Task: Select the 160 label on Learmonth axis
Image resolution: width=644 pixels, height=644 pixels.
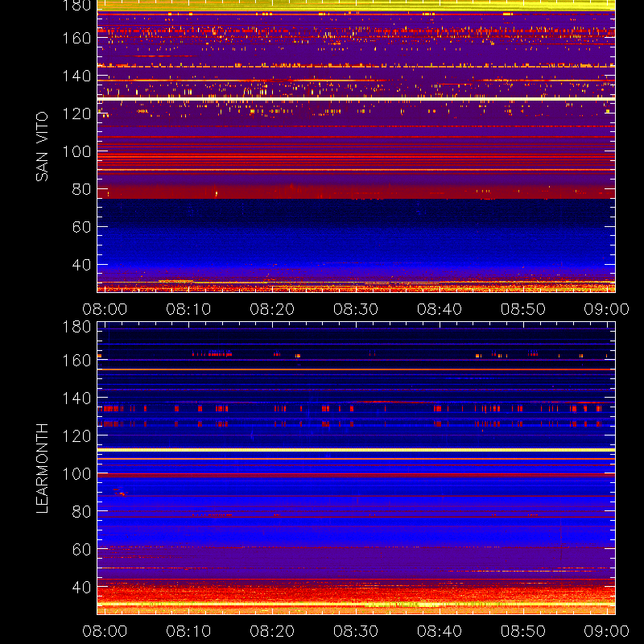Action: (76, 361)
